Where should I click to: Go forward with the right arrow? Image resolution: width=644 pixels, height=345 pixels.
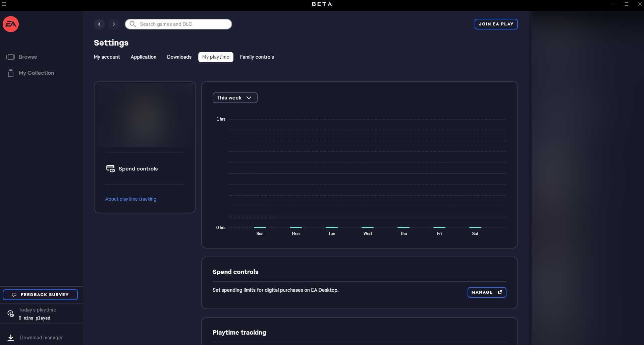(x=114, y=24)
